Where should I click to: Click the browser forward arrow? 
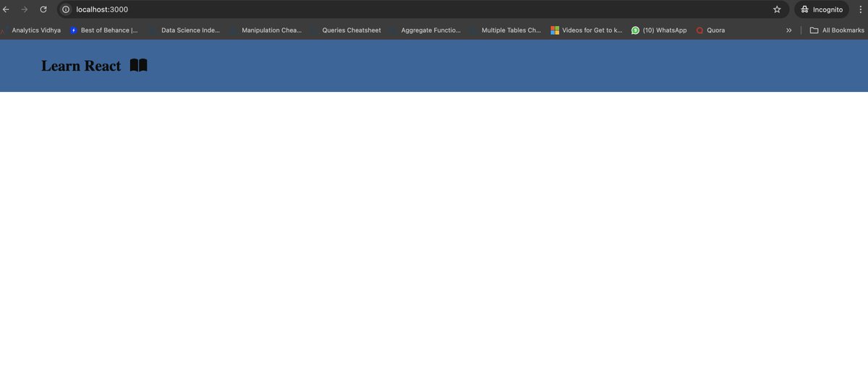click(x=25, y=9)
